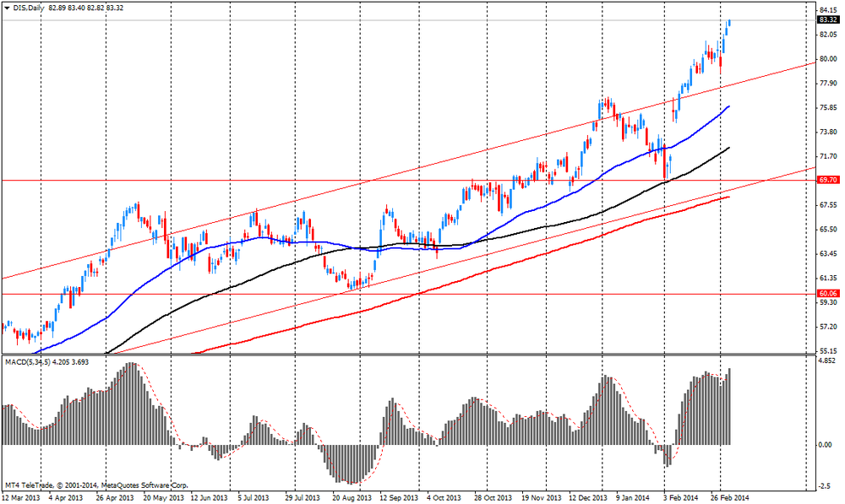The width and height of the screenshot is (845, 504).
Task: Select the OHLC values 82.89 83.40 82.82 83.32
Action: 85,8
